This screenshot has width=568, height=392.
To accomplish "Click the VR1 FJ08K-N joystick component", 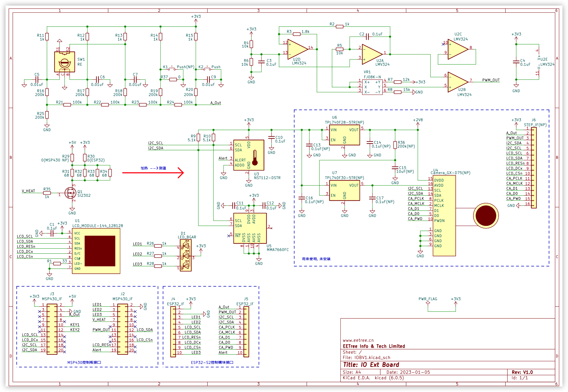I will click(x=372, y=87).
